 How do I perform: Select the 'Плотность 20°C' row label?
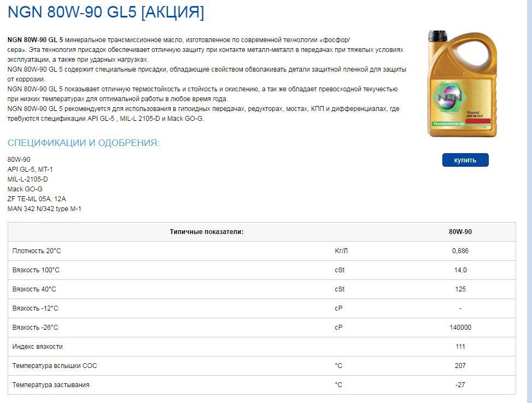(37, 251)
